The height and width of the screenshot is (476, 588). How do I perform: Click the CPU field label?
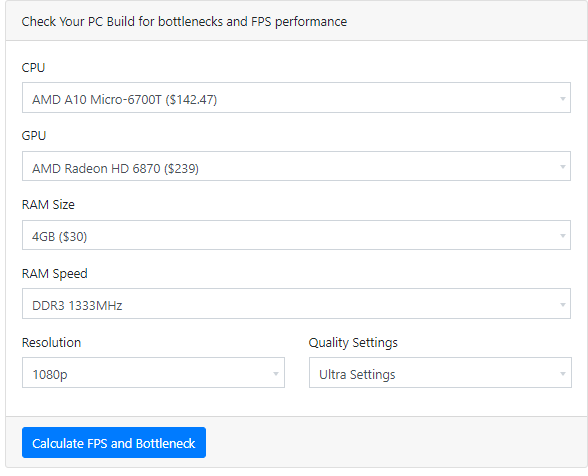point(33,68)
